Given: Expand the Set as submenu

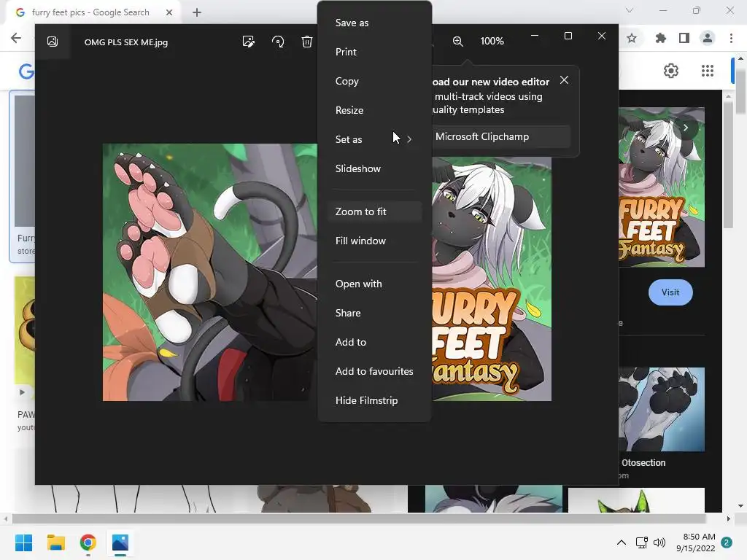Looking at the screenshot, I should 374,139.
